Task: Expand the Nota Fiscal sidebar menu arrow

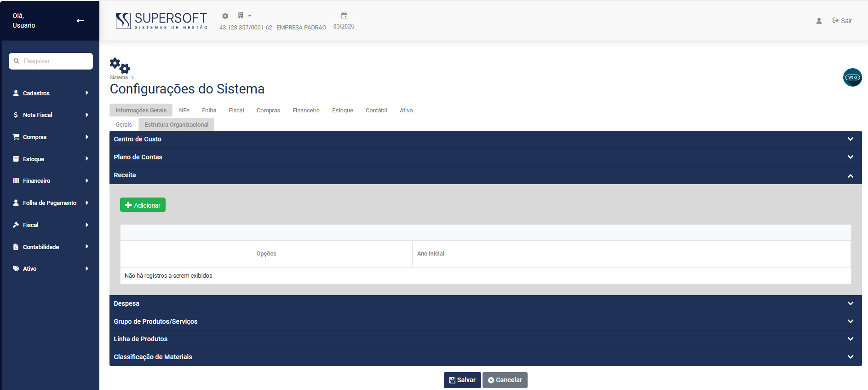Action: point(87,115)
